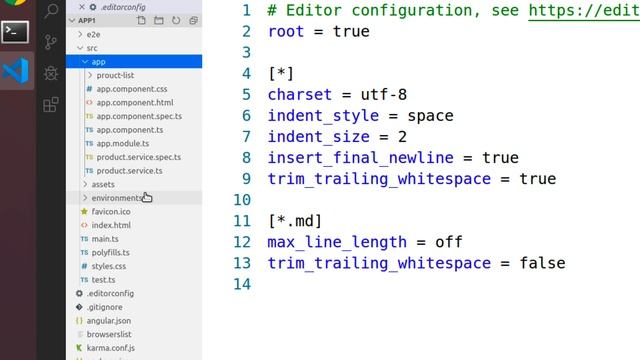
Task: Refresh the explorer file tree
Action: (x=176, y=20)
